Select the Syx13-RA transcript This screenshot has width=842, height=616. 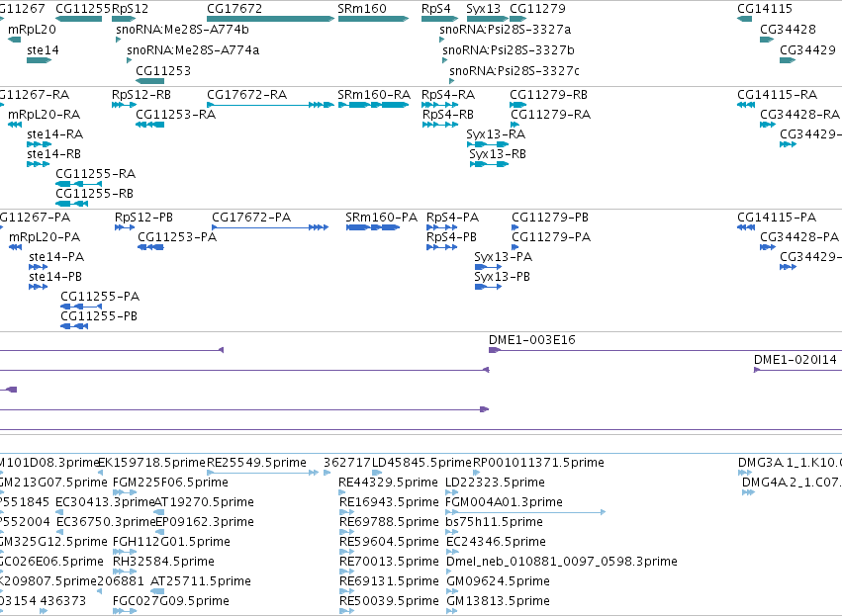(487, 144)
